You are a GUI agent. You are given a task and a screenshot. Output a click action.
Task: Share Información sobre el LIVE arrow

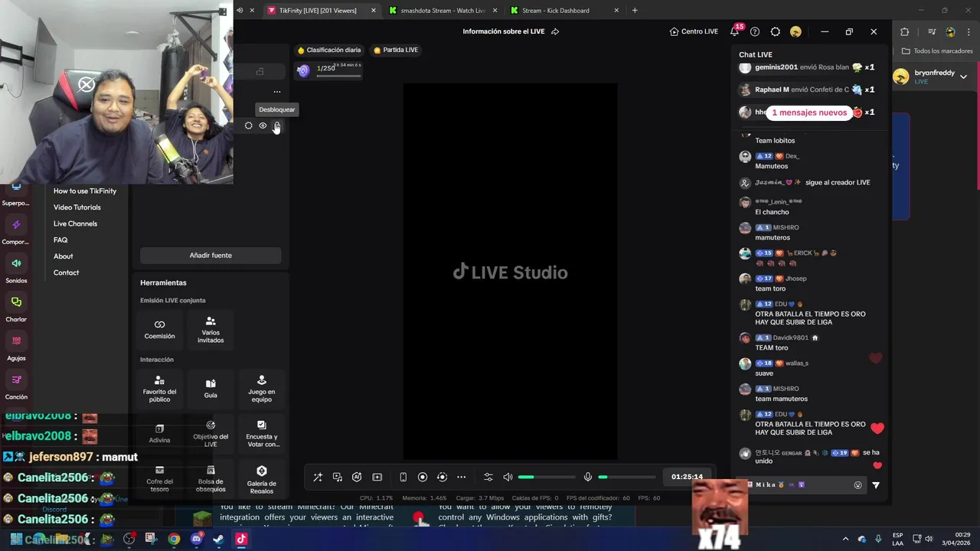(555, 31)
